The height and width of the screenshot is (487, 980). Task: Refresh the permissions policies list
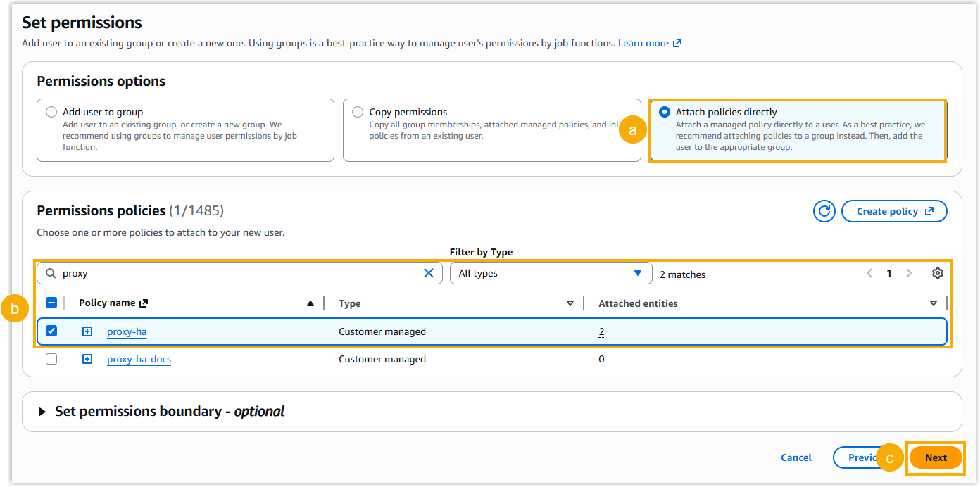pyautogui.click(x=824, y=211)
